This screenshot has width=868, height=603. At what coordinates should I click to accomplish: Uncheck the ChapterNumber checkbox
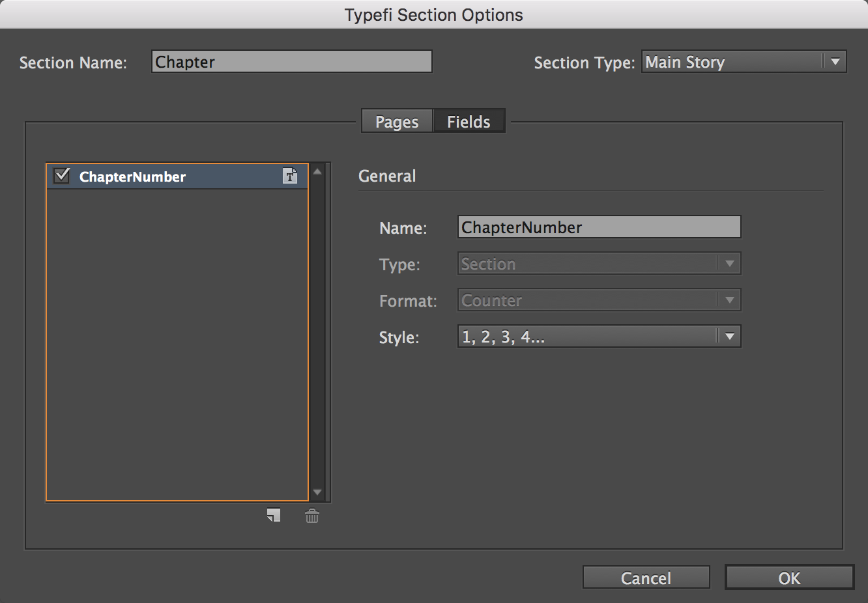62,176
